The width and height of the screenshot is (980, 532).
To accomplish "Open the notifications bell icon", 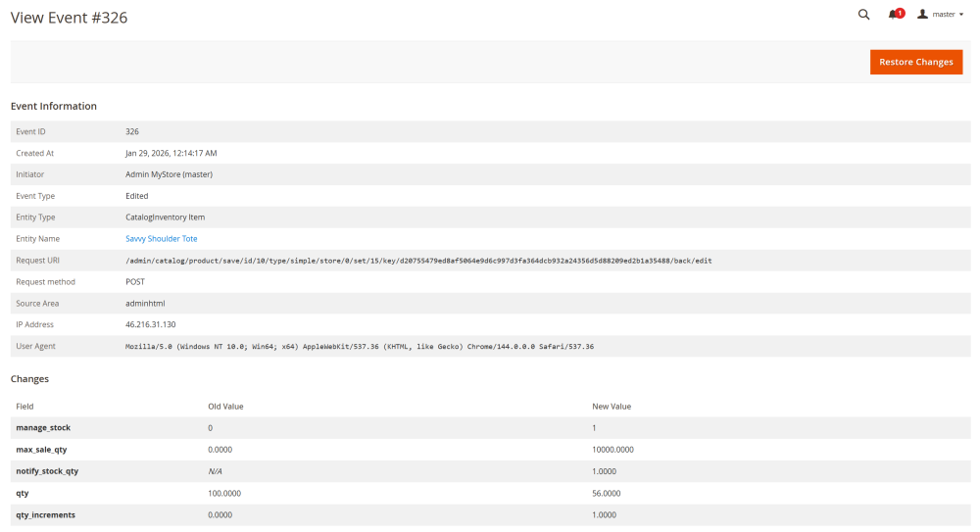I will [x=893, y=15].
